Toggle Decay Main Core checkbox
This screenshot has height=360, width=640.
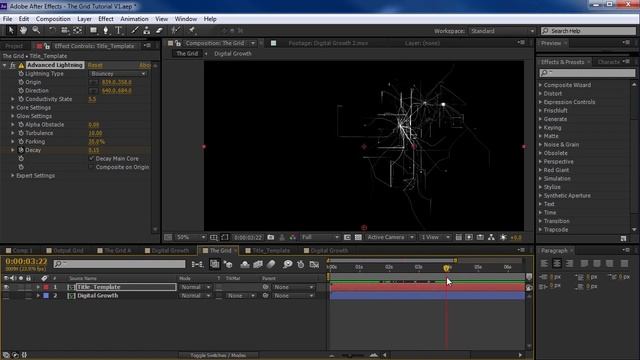pos(91,158)
